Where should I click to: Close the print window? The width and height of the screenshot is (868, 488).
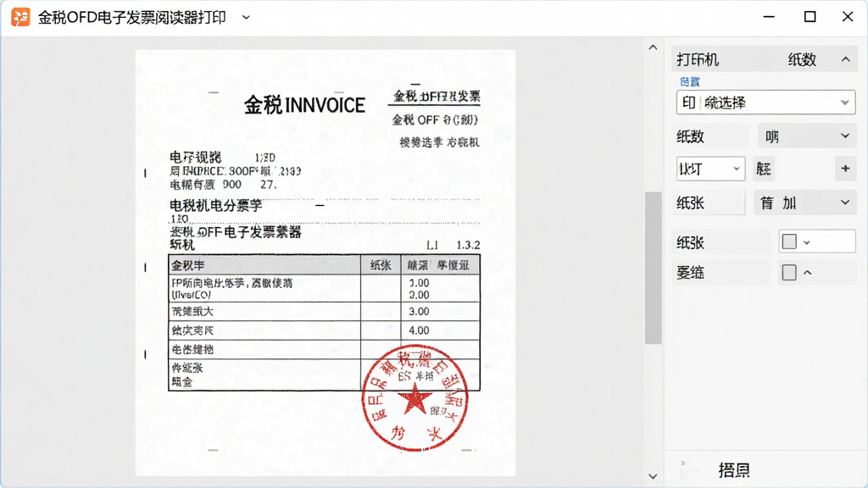coord(848,17)
